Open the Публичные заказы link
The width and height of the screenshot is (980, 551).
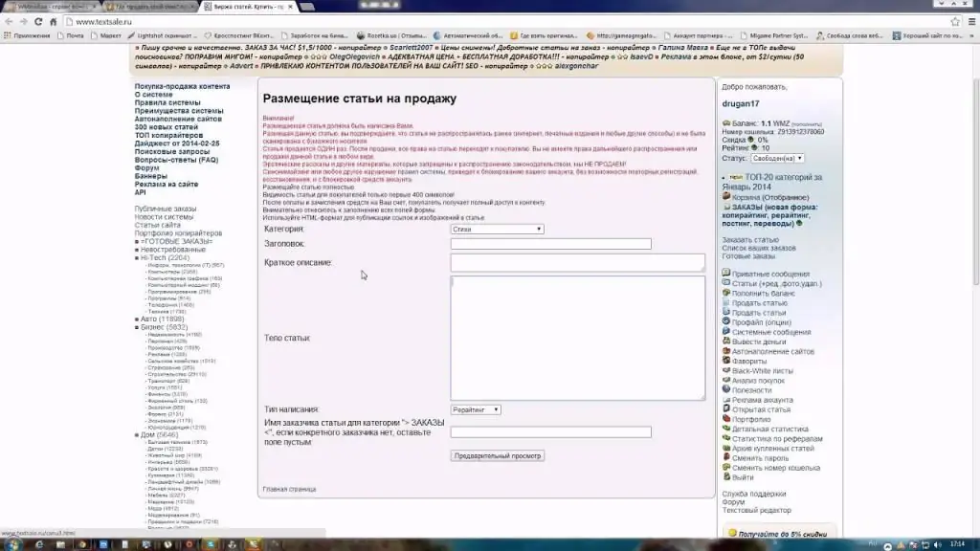(165, 209)
